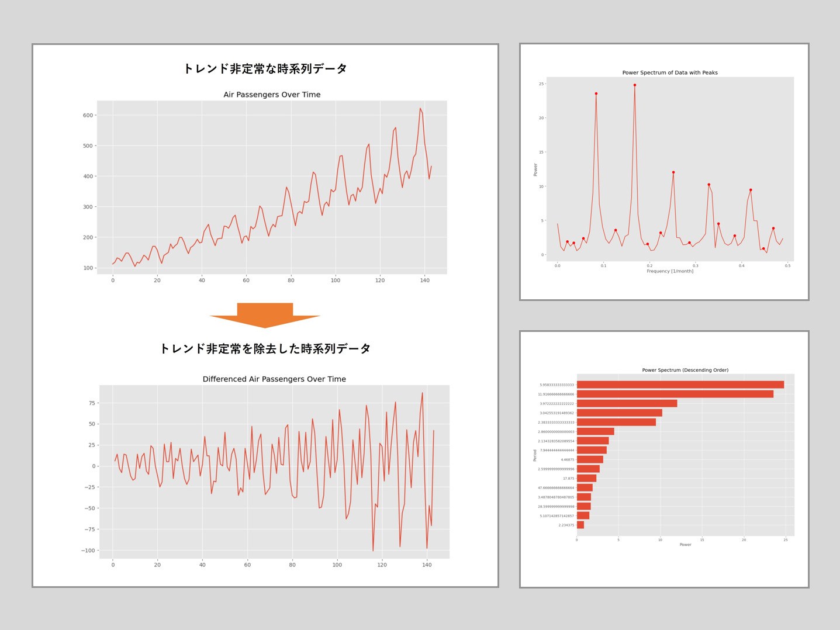This screenshot has height=630, width=840.
Task: Click the orange downward arrow shape
Action: 265,314
